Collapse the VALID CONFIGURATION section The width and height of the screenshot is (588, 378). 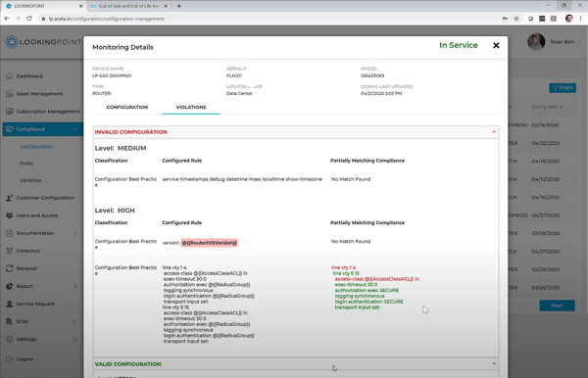click(494, 363)
